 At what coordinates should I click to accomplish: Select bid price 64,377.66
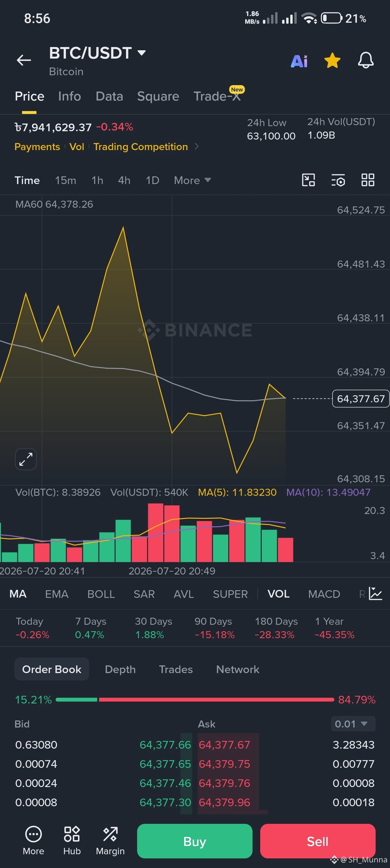coord(165,745)
